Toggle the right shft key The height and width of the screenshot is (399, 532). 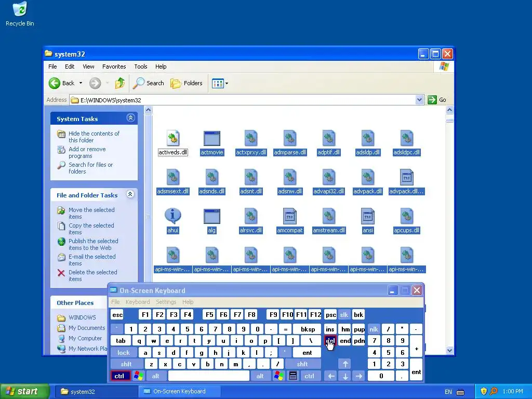(x=303, y=364)
